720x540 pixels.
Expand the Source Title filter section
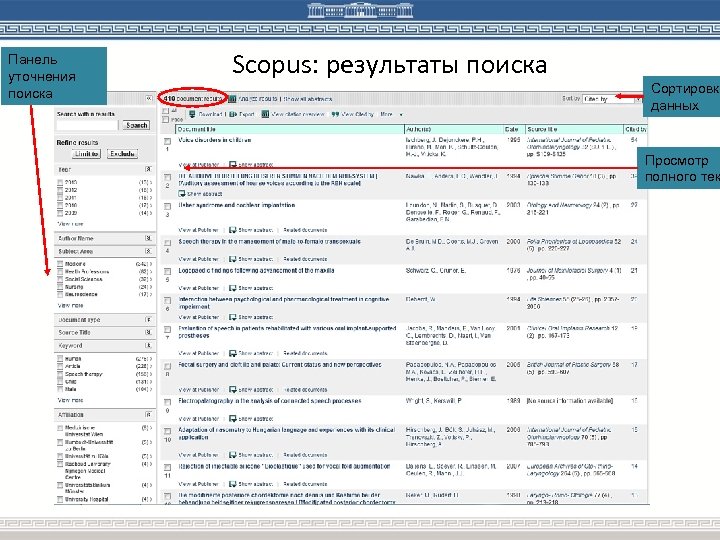coord(148,332)
